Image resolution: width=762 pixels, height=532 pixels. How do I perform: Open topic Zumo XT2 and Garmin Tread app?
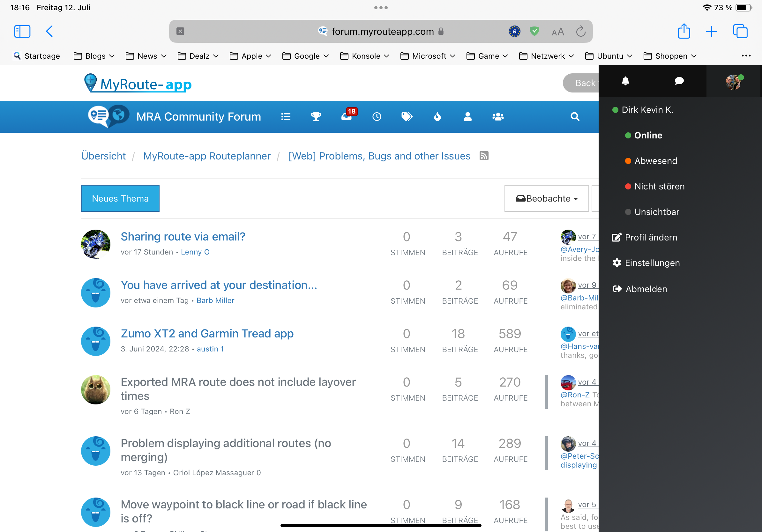[x=207, y=333]
